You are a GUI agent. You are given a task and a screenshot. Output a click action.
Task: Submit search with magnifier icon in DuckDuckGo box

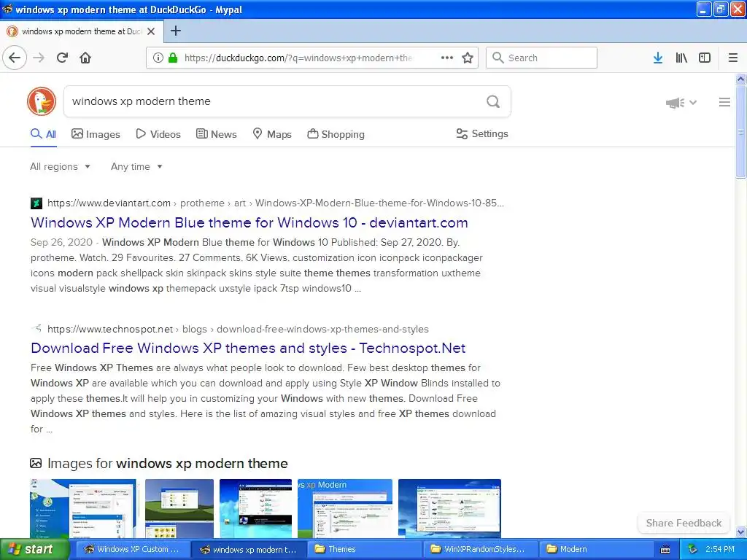click(493, 101)
